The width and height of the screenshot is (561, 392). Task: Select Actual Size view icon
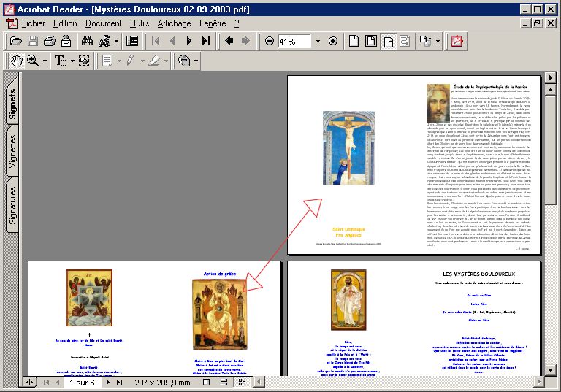[354, 41]
